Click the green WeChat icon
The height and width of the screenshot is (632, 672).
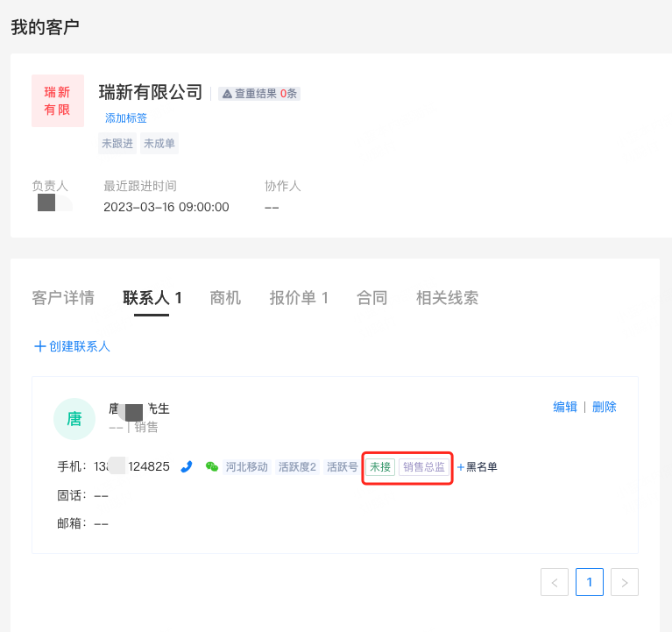[211, 466]
